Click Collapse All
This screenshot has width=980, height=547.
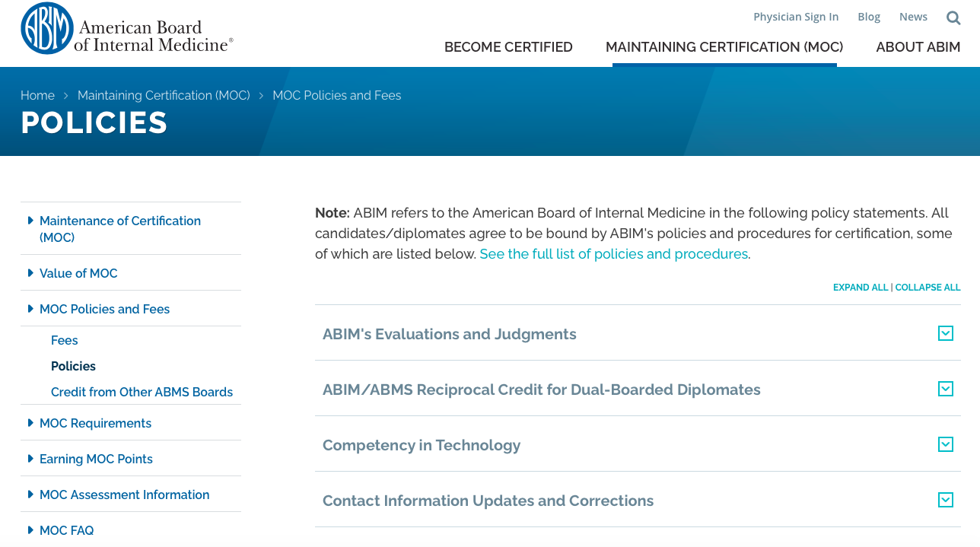point(928,288)
